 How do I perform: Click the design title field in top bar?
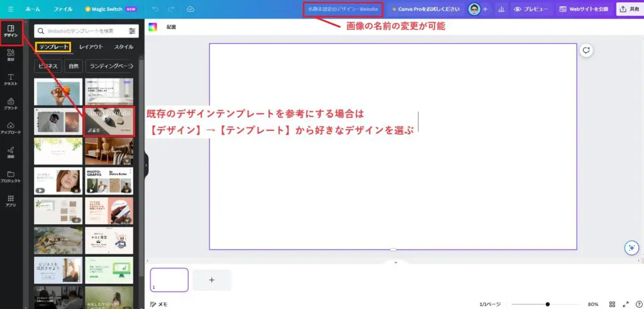click(x=343, y=9)
